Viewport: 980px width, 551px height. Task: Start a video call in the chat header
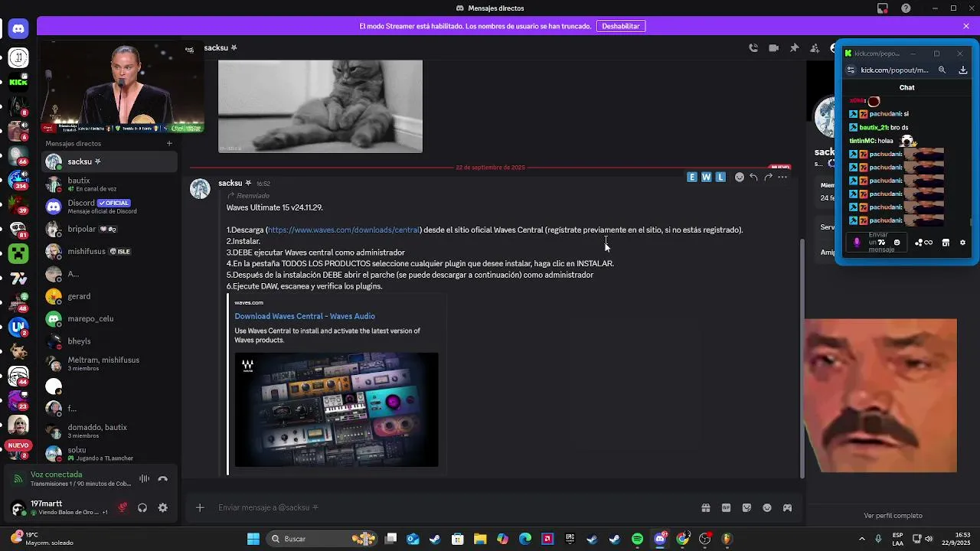tap(774, 47)
